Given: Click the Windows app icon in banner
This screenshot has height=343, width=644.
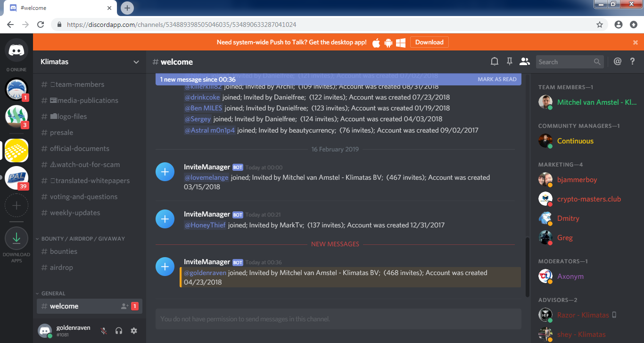Looking at the screenshot, I should coord(401,42).
